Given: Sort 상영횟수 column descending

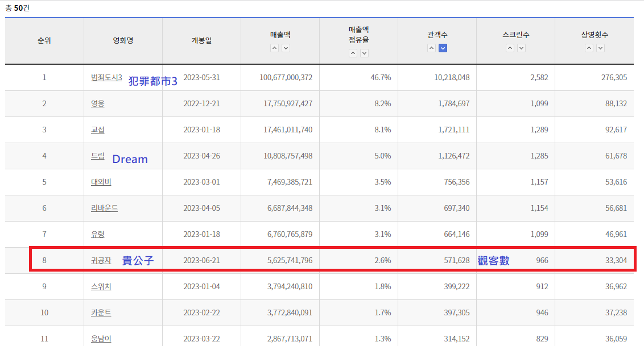Looking at the screenshot, I should 600,48.
